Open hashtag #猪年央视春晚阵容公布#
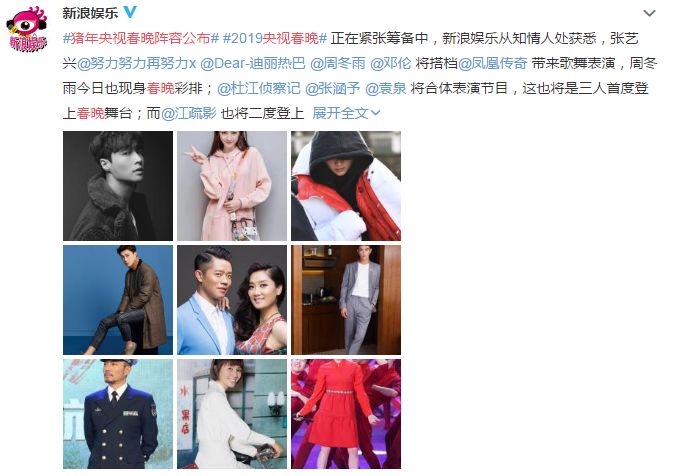 141,38
